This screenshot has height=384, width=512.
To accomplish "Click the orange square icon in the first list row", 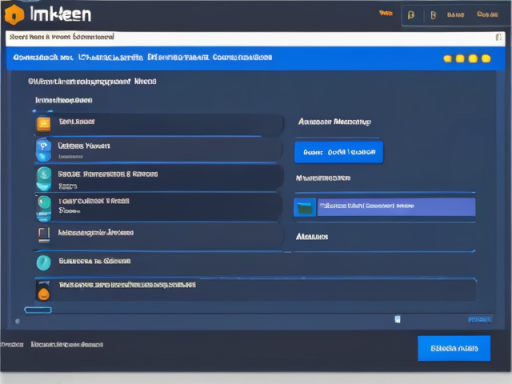I will [44, 124].
